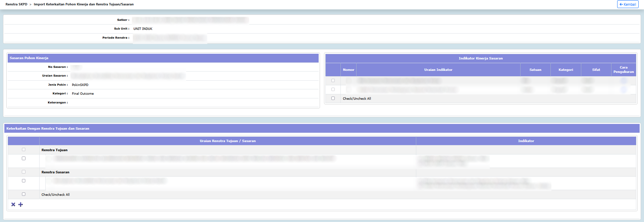
Task: Check the item under Renstra Sasaran
Action: [x=23, y=181]
